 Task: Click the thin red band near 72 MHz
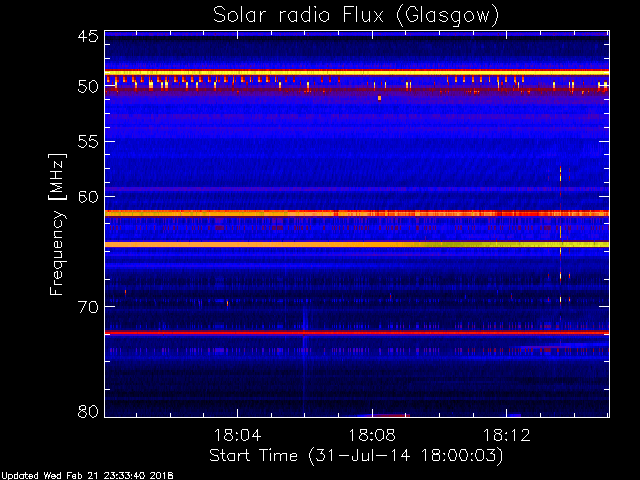pos(357,333)
